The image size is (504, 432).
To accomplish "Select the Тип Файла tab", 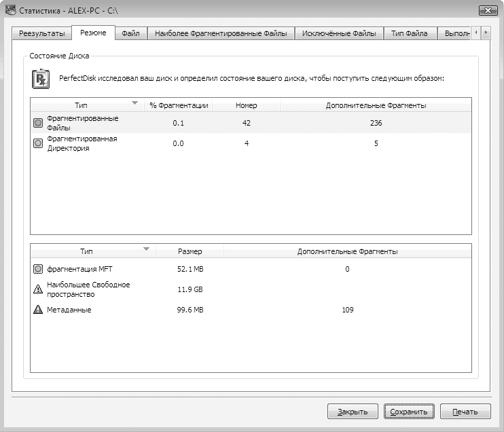I will click(410, 34).
